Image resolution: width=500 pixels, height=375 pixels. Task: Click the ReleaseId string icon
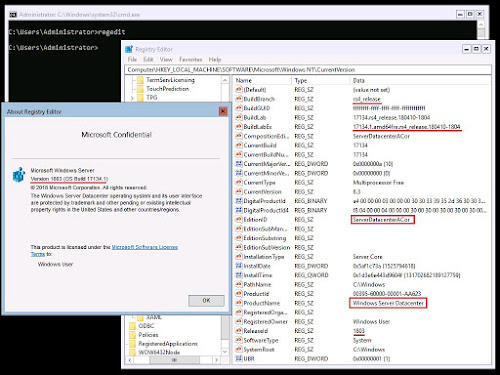[239, 331]
